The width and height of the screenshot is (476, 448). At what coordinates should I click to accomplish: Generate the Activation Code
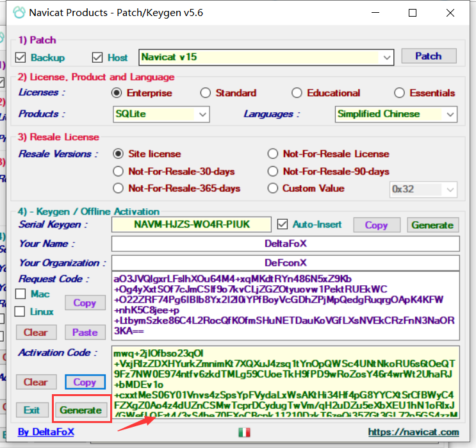(x=81, y=410)
